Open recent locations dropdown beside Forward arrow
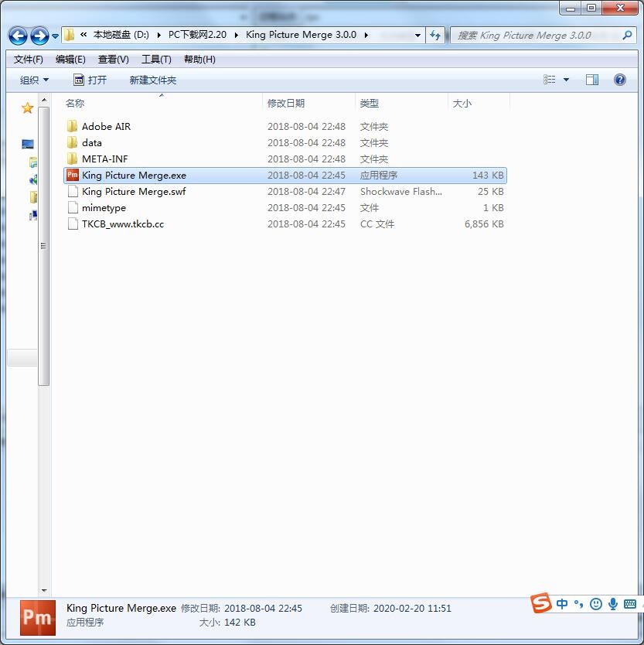Viewport: 644px width, 645px height. [55, 36]
